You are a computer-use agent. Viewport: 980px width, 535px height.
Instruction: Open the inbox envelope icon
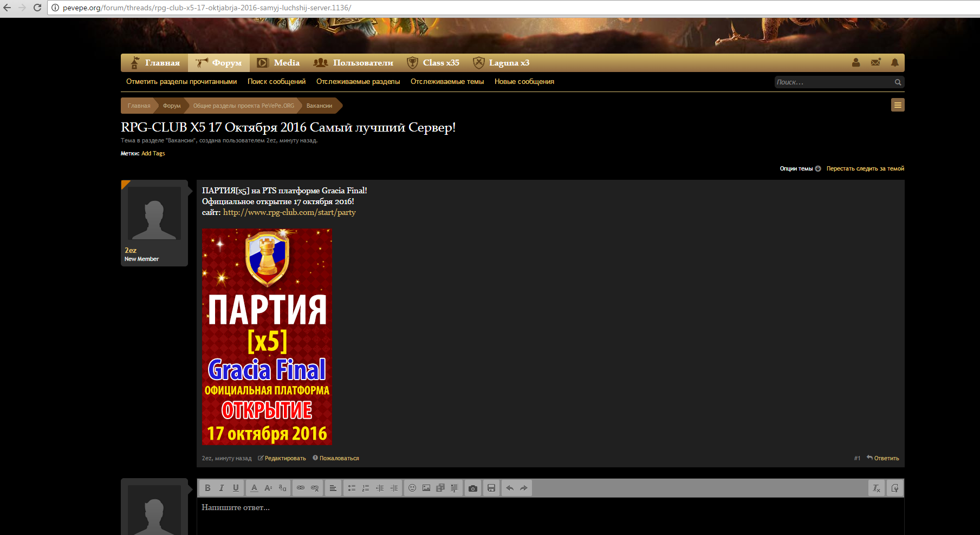tap(875, 62)
